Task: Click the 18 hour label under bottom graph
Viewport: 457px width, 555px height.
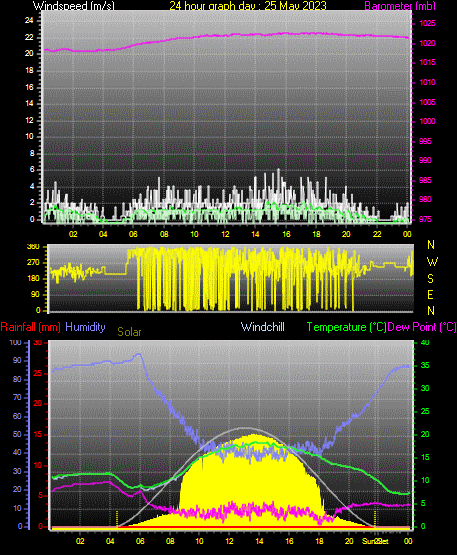Action: coord(319,541)
